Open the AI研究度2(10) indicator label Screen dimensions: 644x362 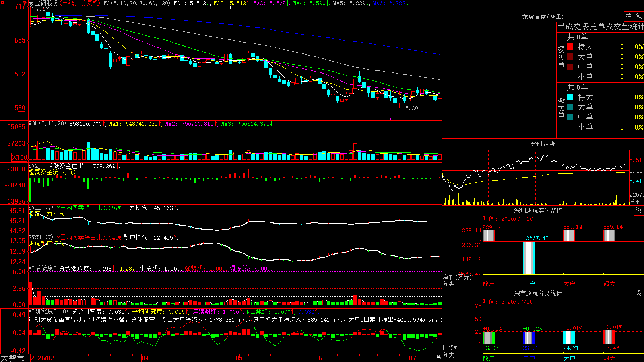(48, 311)
